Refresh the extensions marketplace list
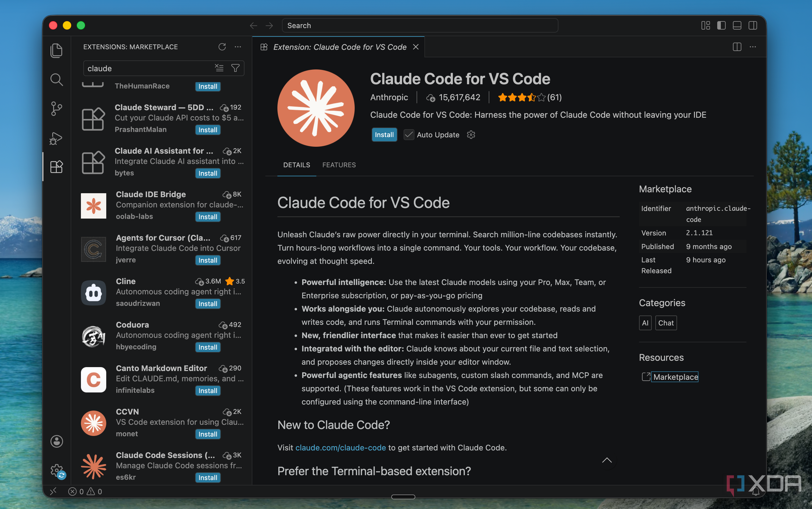Viewport: 812px width, 509px height. [x=222, y=47]
